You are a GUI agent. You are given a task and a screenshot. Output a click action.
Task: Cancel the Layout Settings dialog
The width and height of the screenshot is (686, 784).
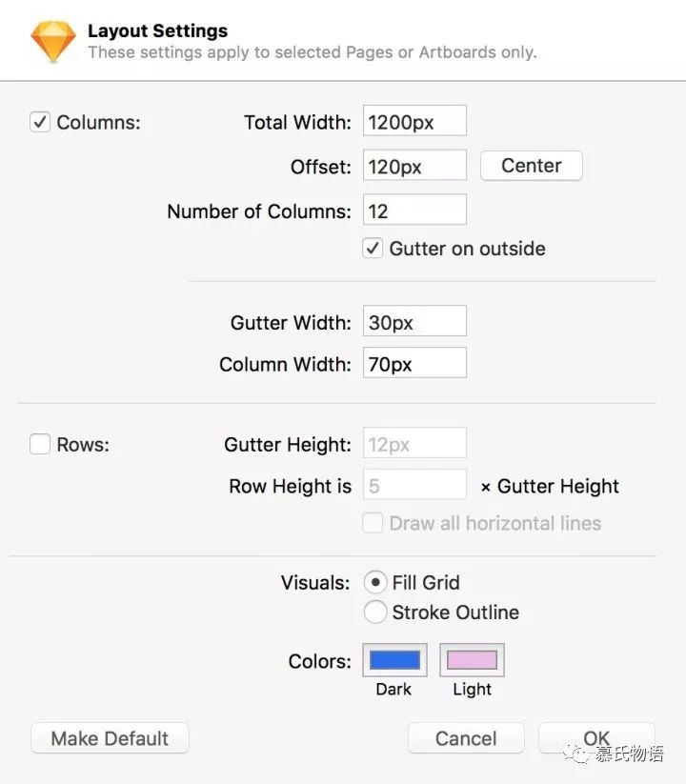[x=466, y=738]
